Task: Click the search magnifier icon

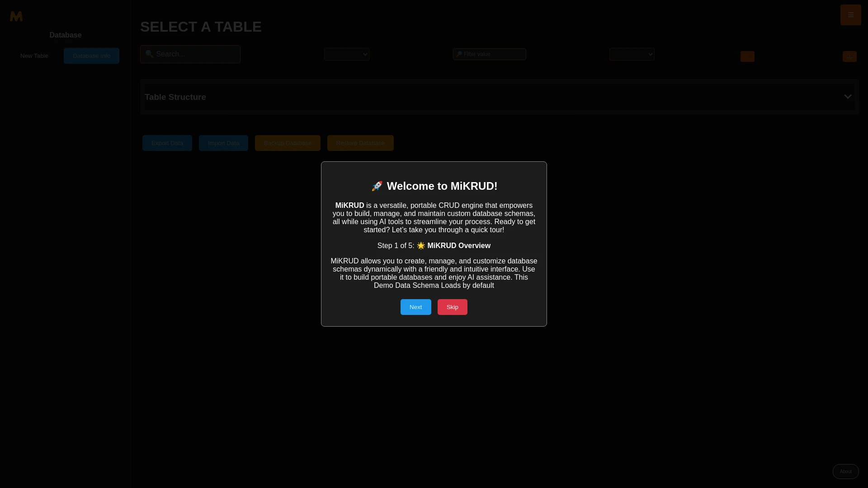Action: click(150, 54)
